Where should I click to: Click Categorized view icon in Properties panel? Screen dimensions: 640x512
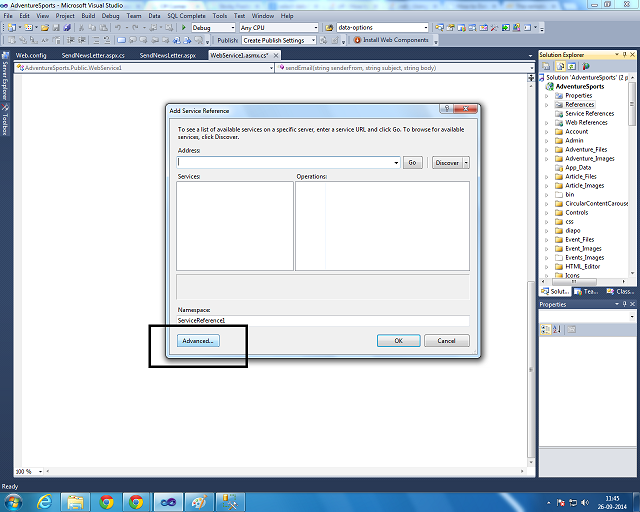pyautogui.click(x=545, y=329)
